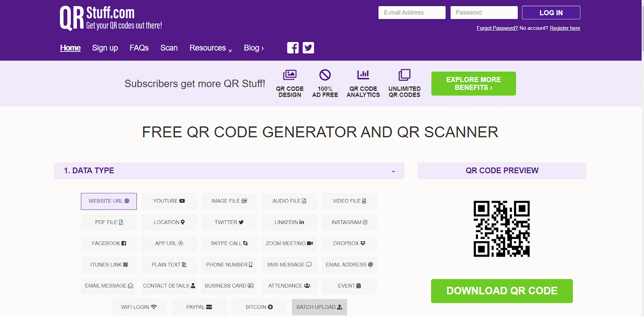The width and height of the screenshot is (644, 317).
Task: Open the Register here link
Action: (565, 28)
